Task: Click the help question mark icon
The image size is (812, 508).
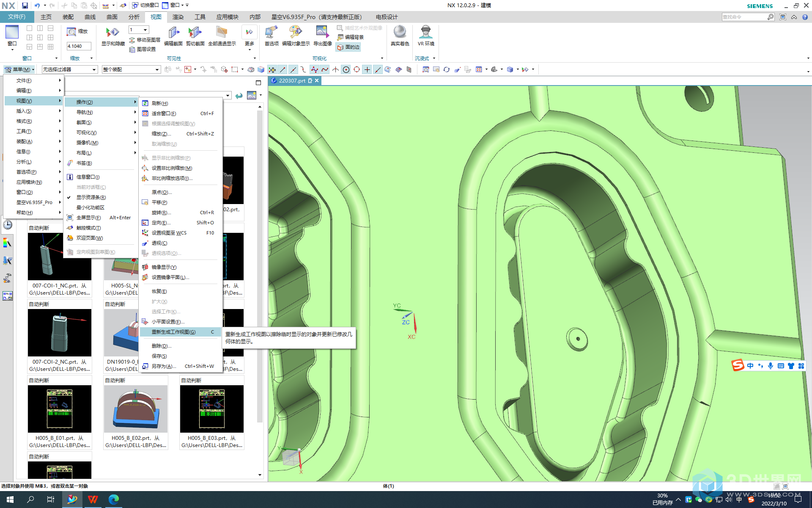Action: coord(805,17)
